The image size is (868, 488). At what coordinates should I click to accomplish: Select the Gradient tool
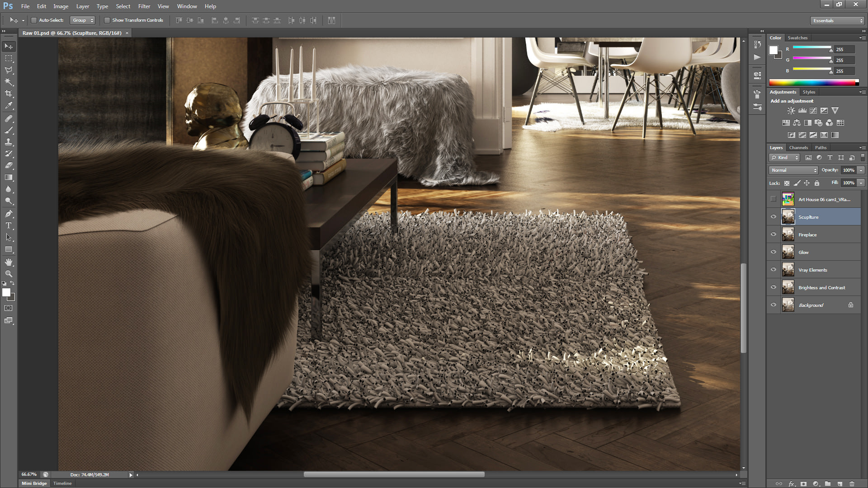pos(9,177)
